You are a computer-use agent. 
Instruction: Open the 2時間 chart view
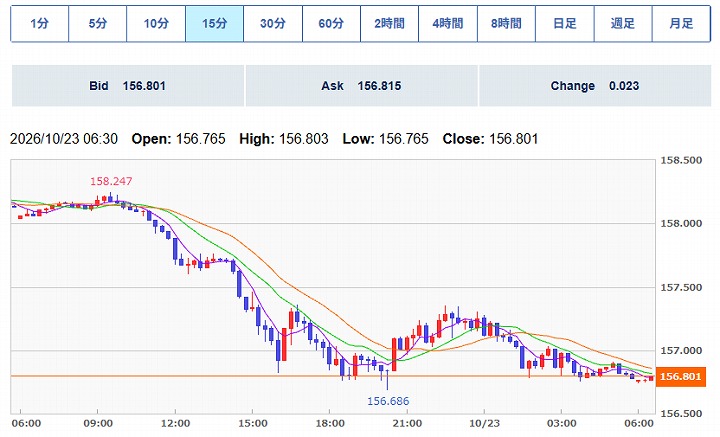389,23
